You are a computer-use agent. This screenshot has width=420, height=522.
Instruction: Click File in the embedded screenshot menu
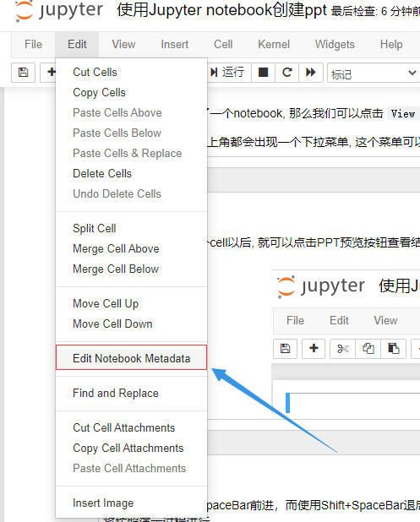tap(295, 320)
